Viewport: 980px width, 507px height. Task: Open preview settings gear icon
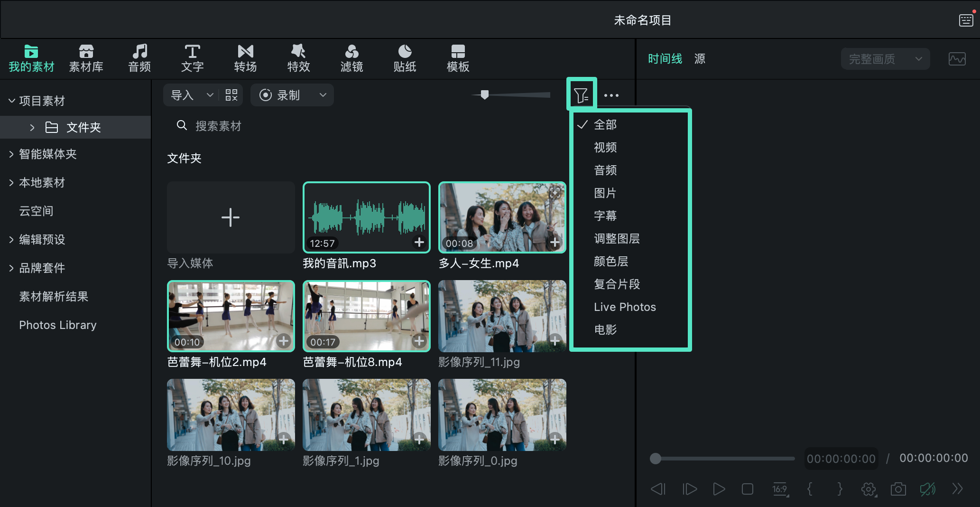coord(869,489)
